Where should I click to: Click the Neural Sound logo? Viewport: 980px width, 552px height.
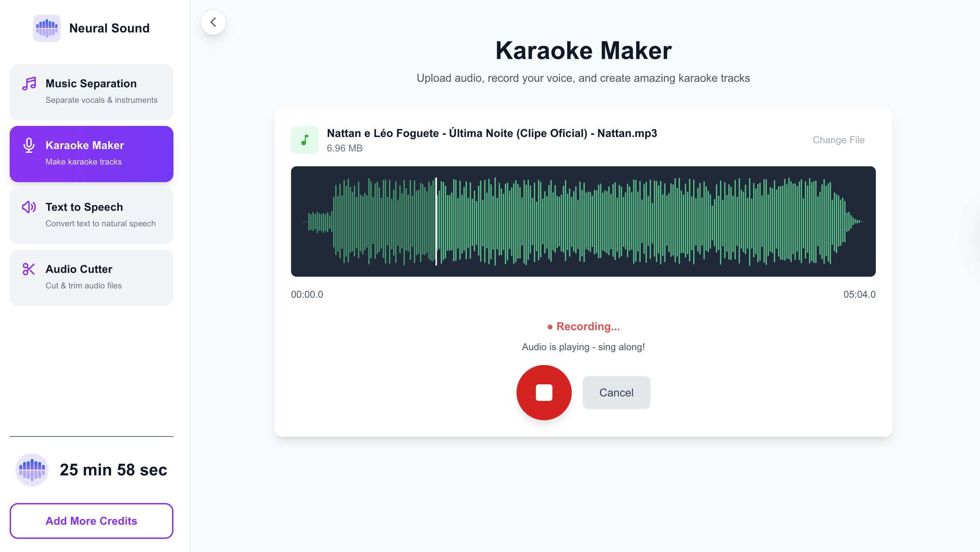[x=47, y=28]
